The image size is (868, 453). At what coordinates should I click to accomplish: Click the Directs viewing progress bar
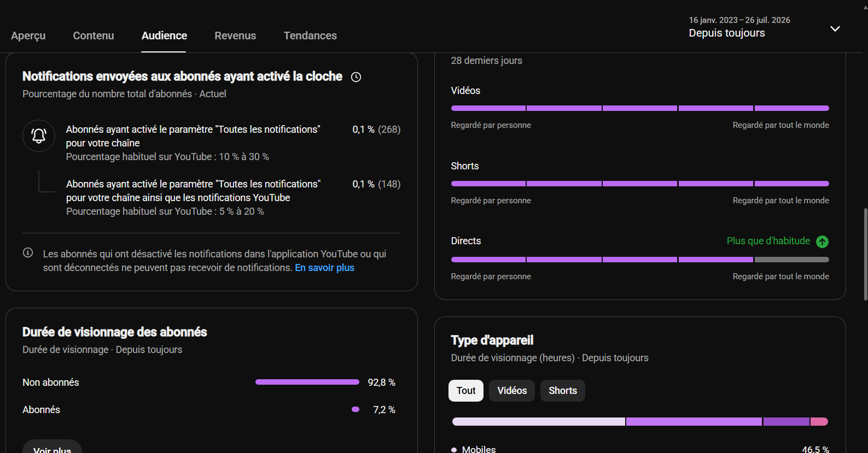pos(640,260)
